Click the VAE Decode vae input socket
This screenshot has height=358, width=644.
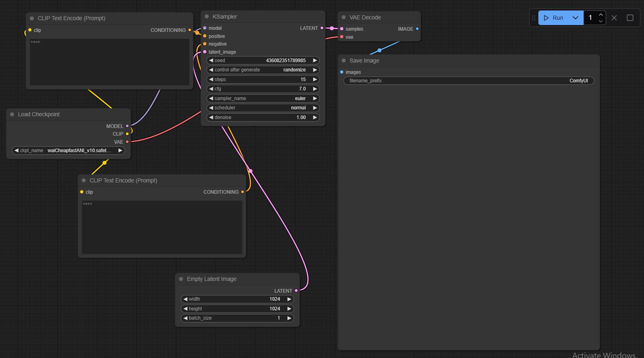[x=342, y=37]
